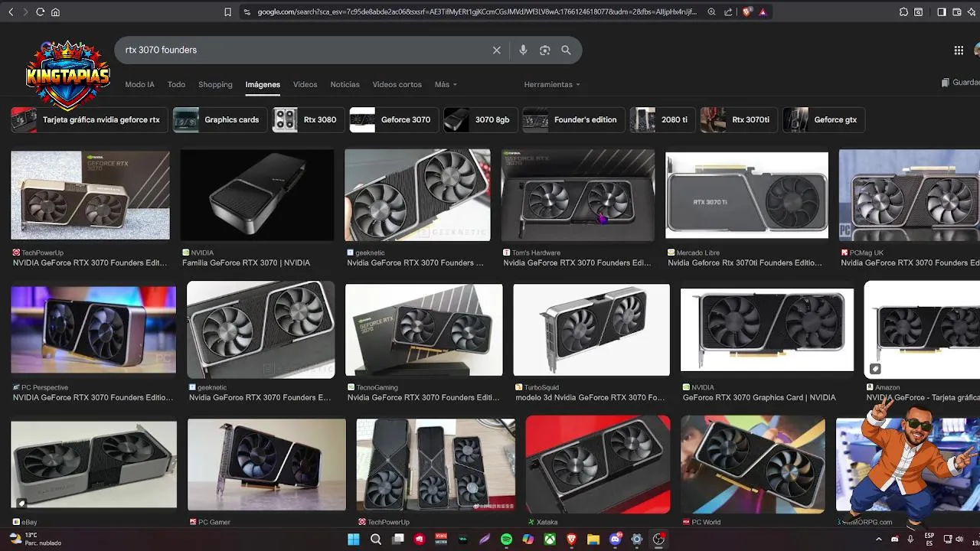This screenshot has height=551, width=980.
Task: Open the Xataka red background GPU thumbnail
Action: [x=598, y=465]
